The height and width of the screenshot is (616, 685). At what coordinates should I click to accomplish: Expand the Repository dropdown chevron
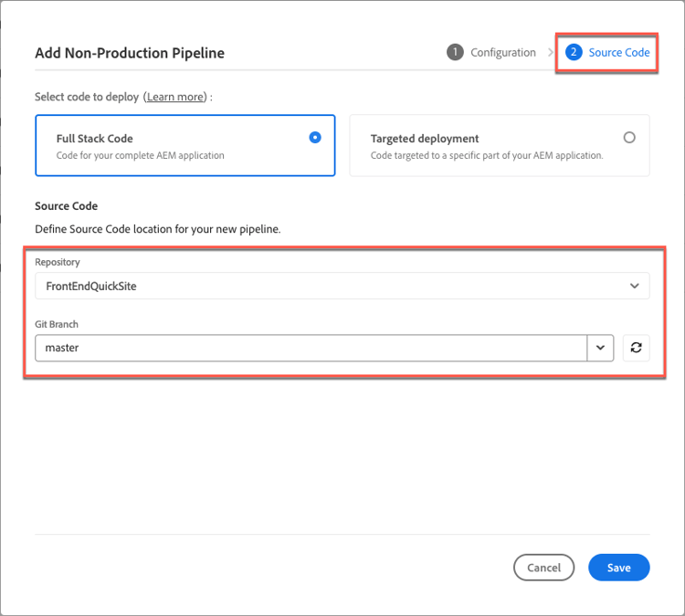(635, 286)
